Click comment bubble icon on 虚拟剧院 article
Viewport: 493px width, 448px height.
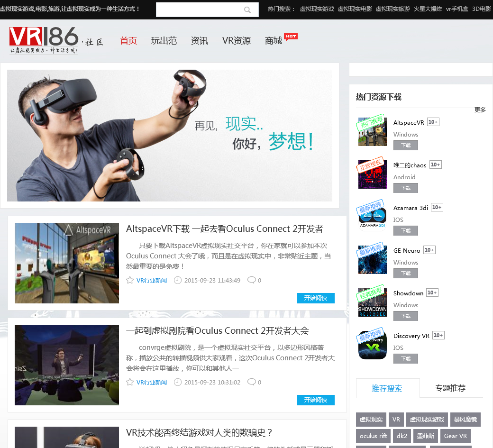tap(252, 382)
